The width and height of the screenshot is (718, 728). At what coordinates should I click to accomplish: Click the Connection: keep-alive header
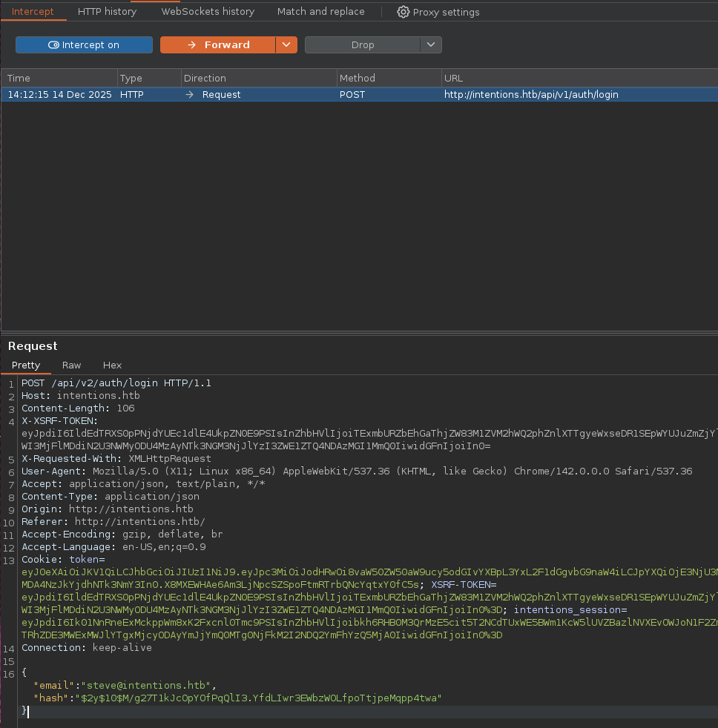point(86,648)
